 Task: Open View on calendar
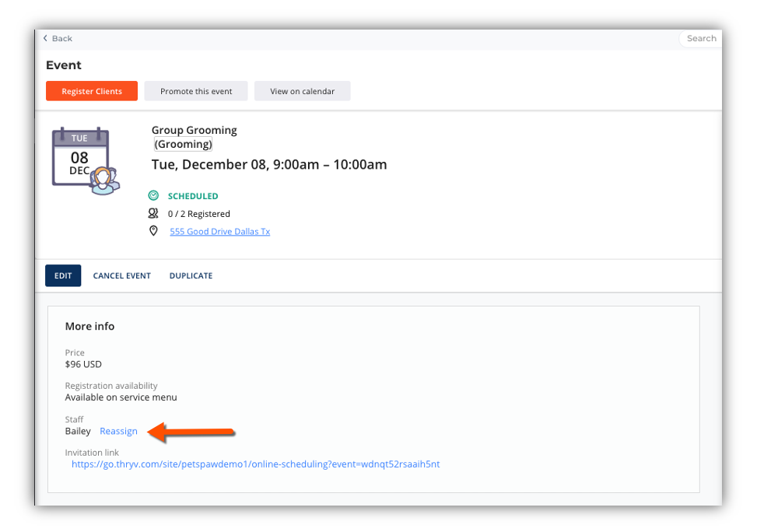pos(302,91)
